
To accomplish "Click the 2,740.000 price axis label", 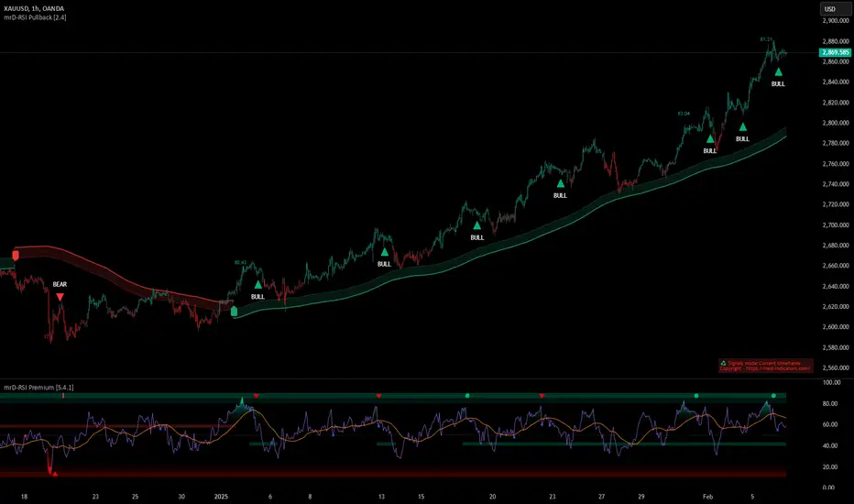I will point(836,184).
